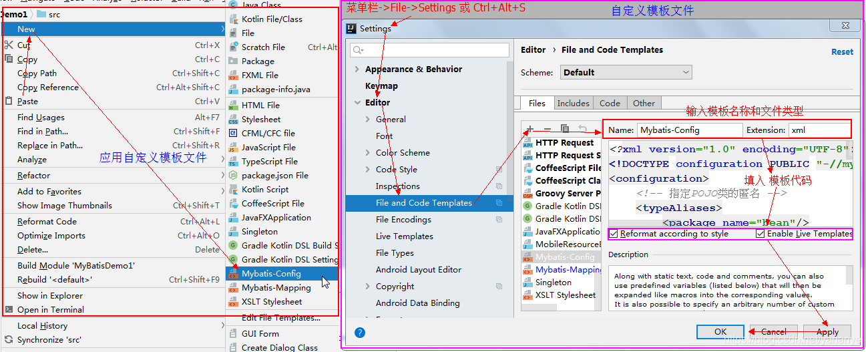Select File and Code Templates in settings tree

click(x=429, y=202)
